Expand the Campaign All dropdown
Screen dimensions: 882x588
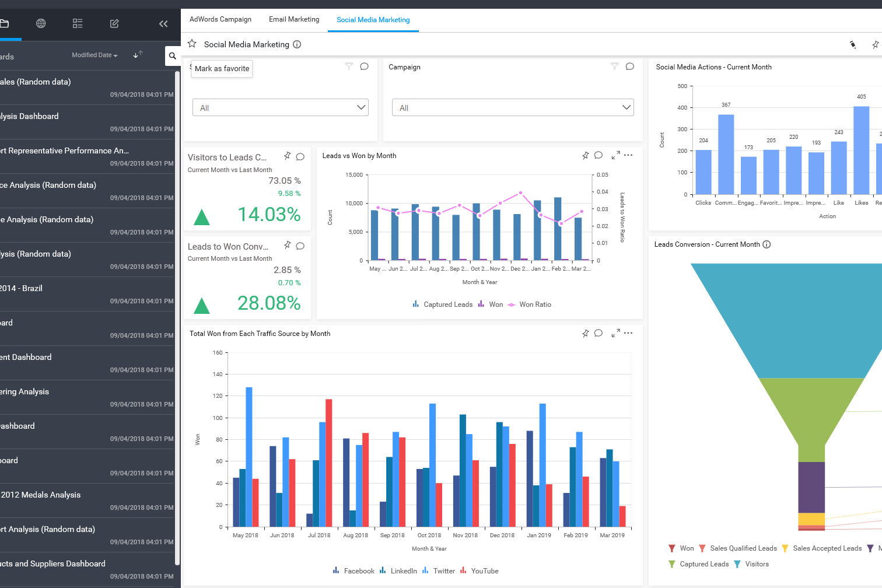pos(513,107)
